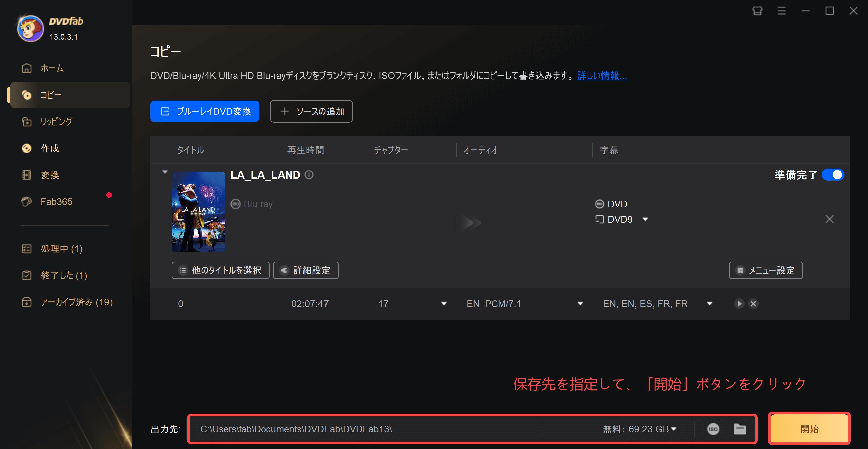Open Fab365 in the sidebar

click(x=57, y=201)
